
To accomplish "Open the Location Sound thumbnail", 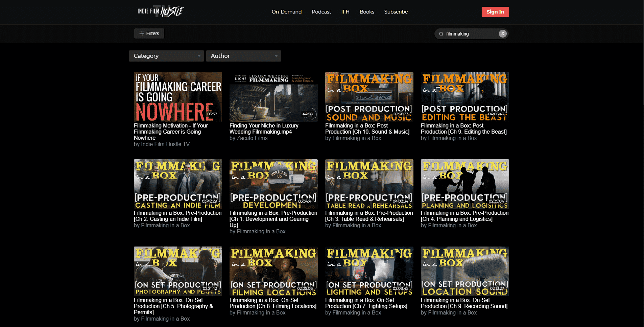I will click(x=465, y=271).
